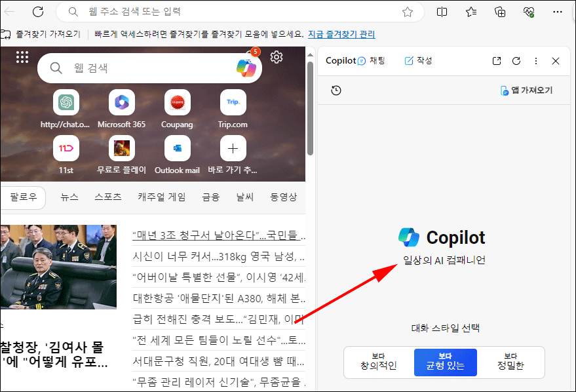Screen dimensions: 576x392
Task: Click the 웹 검색 search box
Action: 150,68
